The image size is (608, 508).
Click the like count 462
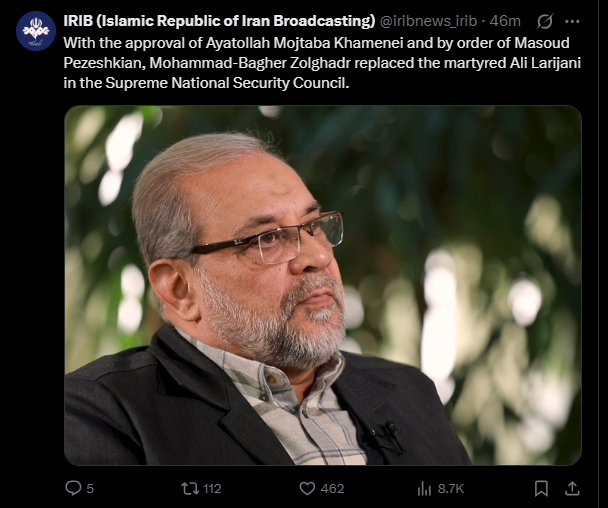coord(332,489)
